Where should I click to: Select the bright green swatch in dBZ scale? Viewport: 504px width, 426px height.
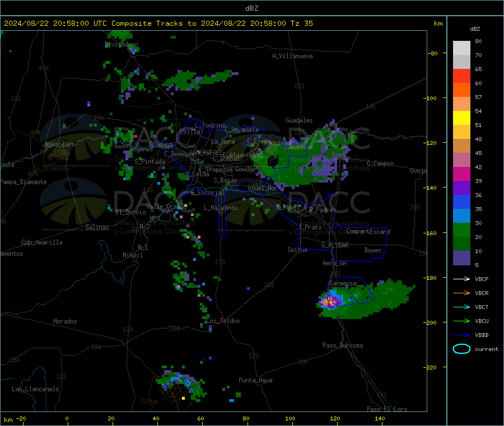point(461,230)
